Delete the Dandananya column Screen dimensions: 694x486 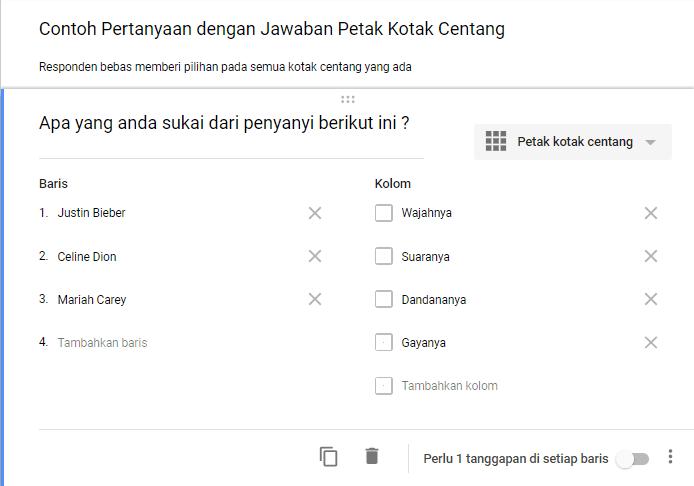(x=651, y=299)
